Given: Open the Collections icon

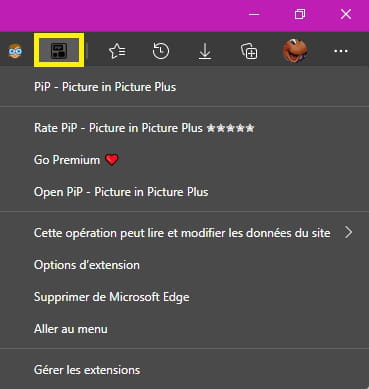Looking at the screenshot, I should 249,51.
